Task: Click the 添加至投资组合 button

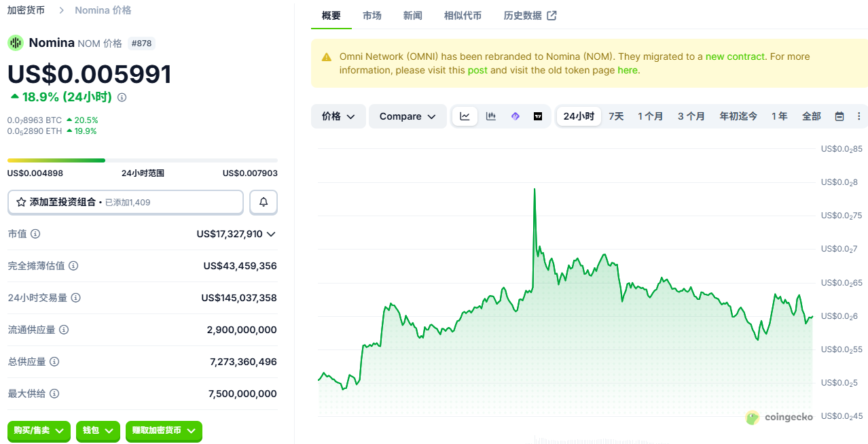Action: pyautogui.click(x=125, y=202)
